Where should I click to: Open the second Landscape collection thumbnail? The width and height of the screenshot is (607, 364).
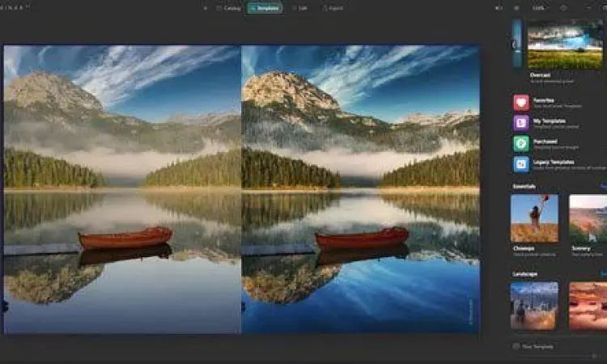(x=588, y=306)
